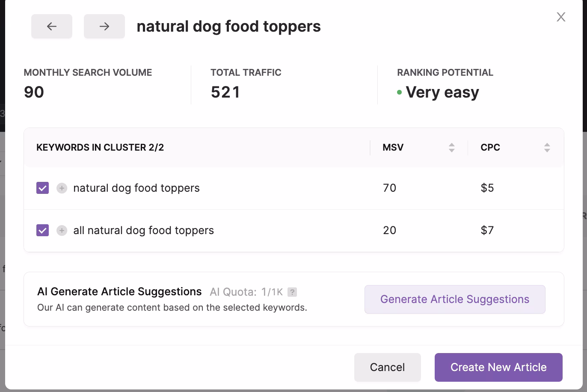
Task: Sort keywords by MSV column
Action: pos(451,148)
